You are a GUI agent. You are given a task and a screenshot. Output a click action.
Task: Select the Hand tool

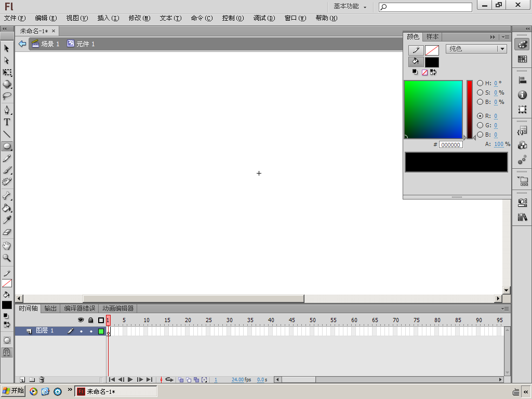point(7,246)
